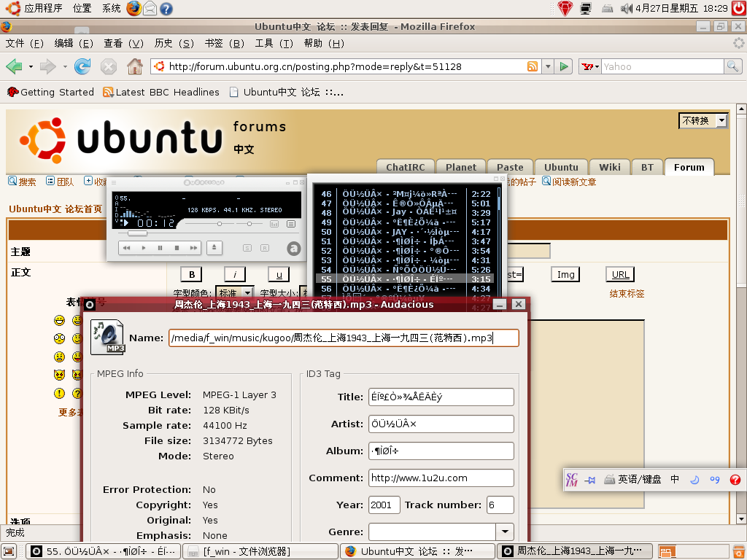Select the Paste tab on forum header
This screenshot has width=747, height=560.
click(x=510, y=167)
